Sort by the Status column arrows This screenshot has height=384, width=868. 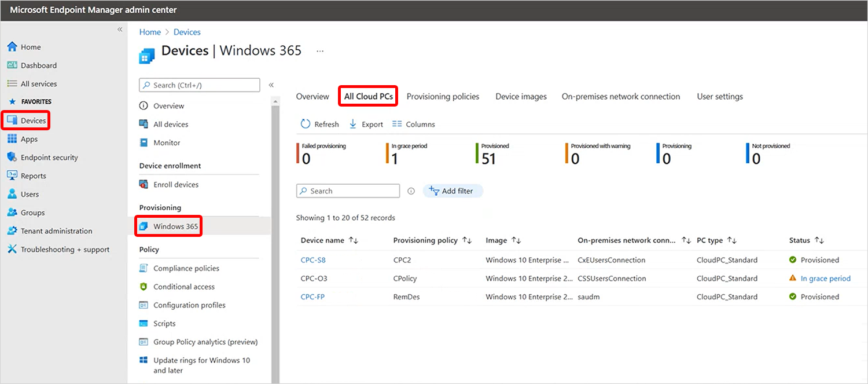tap(819, 240)
